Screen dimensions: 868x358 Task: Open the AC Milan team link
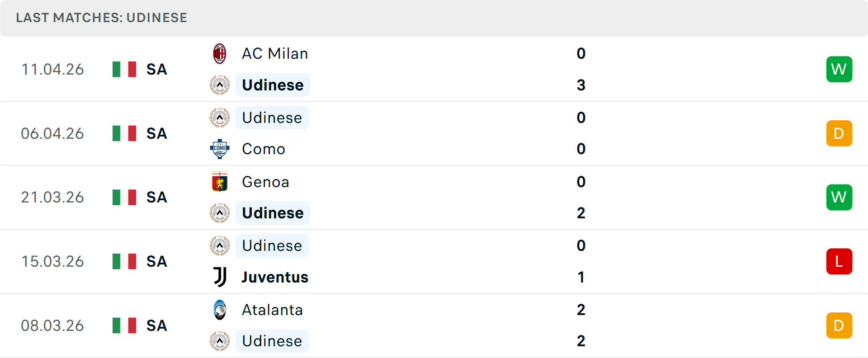coord(275,54)
